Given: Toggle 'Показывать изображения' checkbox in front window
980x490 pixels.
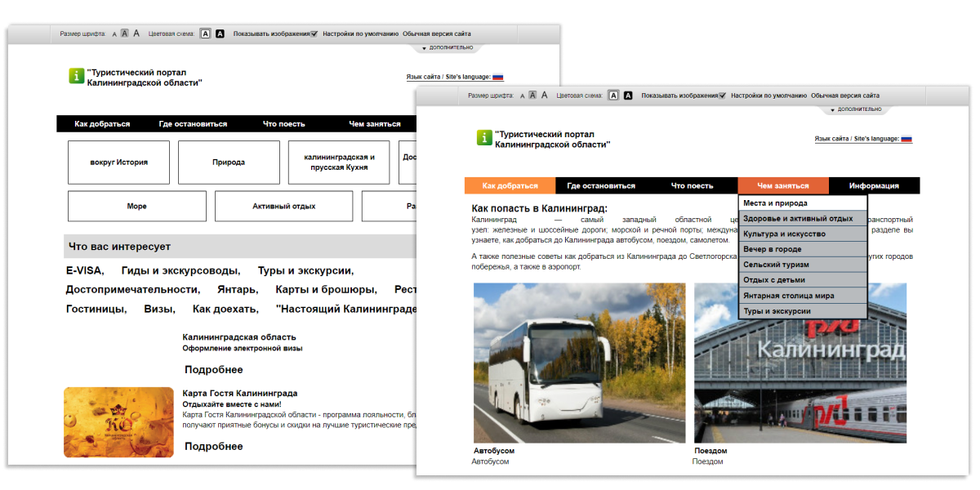Looking at the screenshot, I should [x=722, y=96].
